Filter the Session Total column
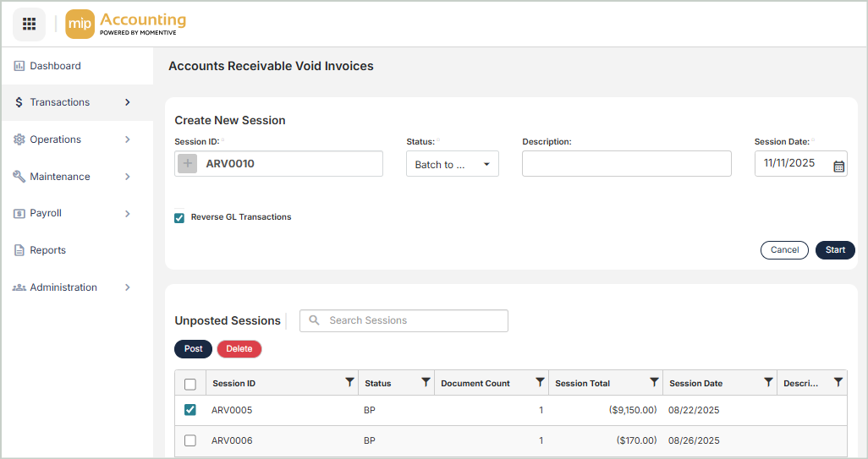This screenshot has height=459, width=868. pos(654,383)
